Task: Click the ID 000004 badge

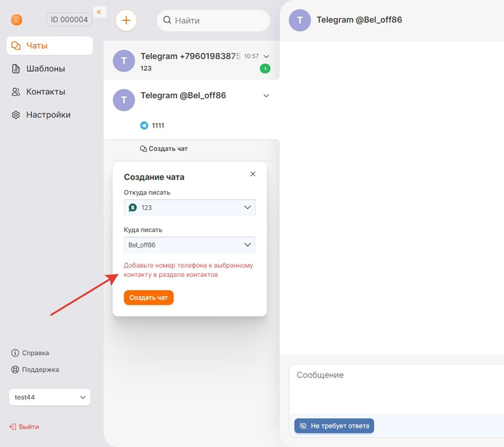Action: coord(69,20)
